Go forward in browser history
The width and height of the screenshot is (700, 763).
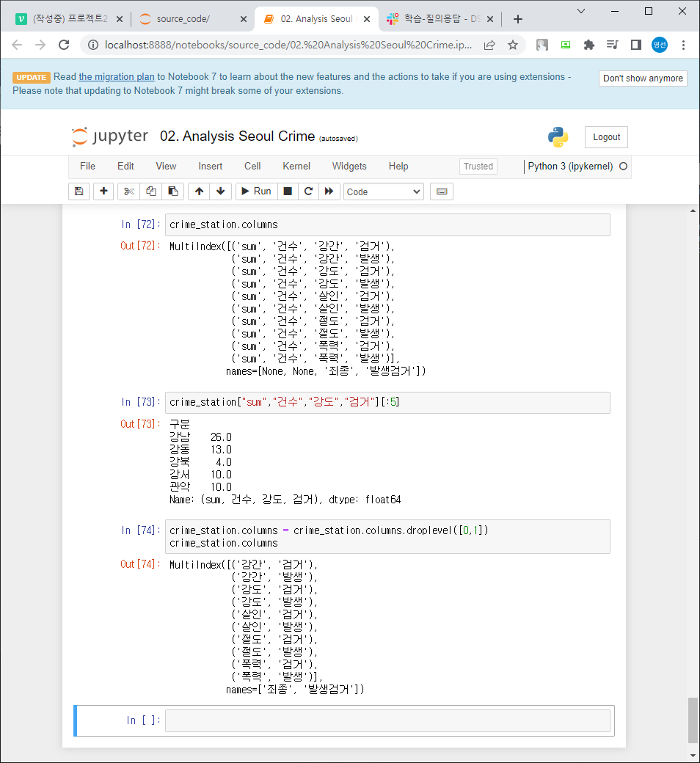(40, 45)
